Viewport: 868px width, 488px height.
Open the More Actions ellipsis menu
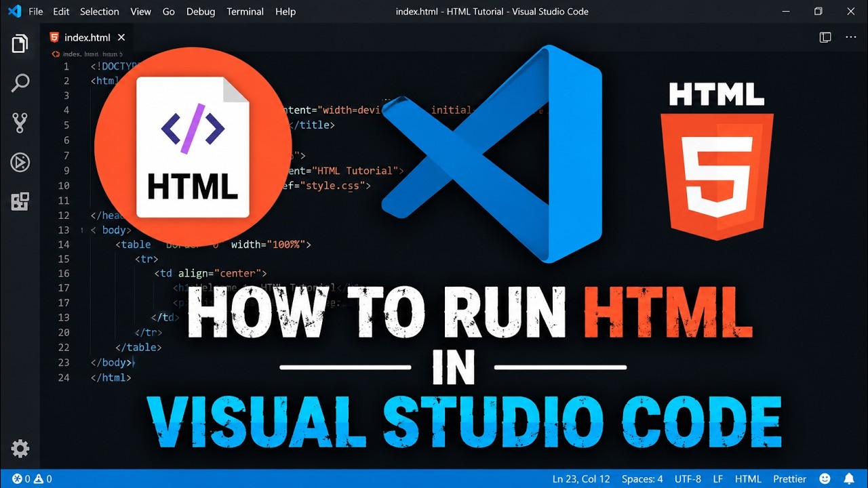850,37
